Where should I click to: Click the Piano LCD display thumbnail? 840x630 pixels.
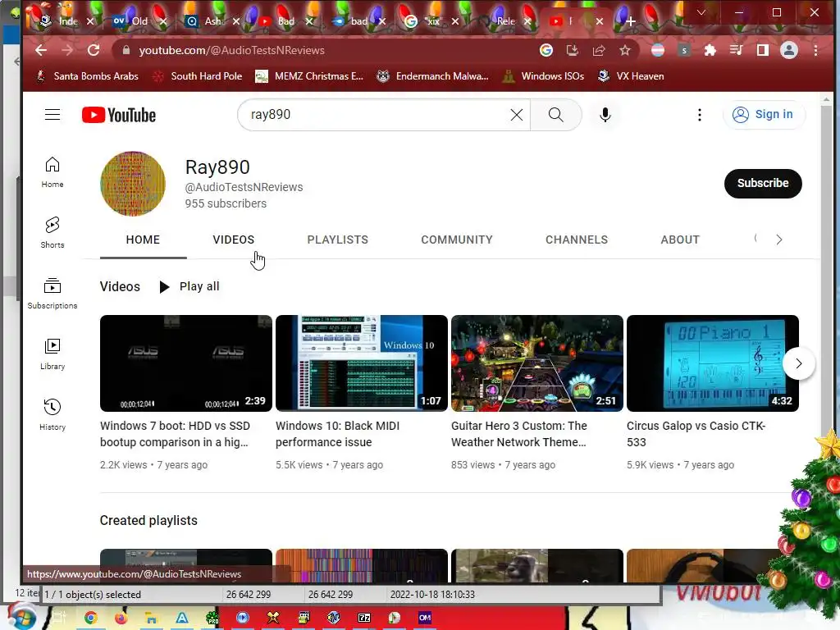(713, 363)
